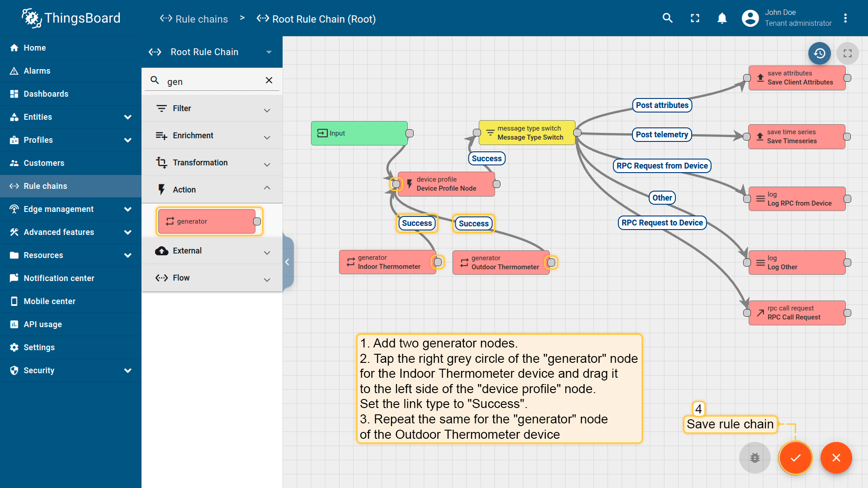Viewport: 868px width, 488px height.
Task: Click the search magnifier icon in top bar
Action: click(667, 18)
